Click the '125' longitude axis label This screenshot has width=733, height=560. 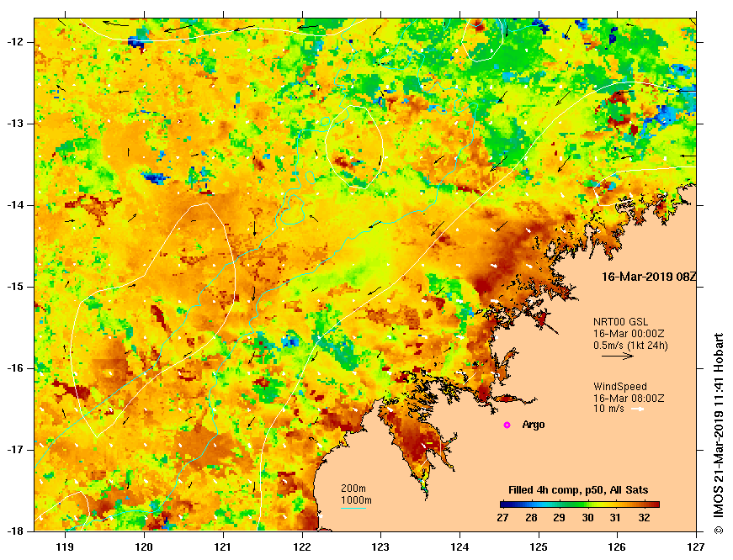(x=539, y=547)
